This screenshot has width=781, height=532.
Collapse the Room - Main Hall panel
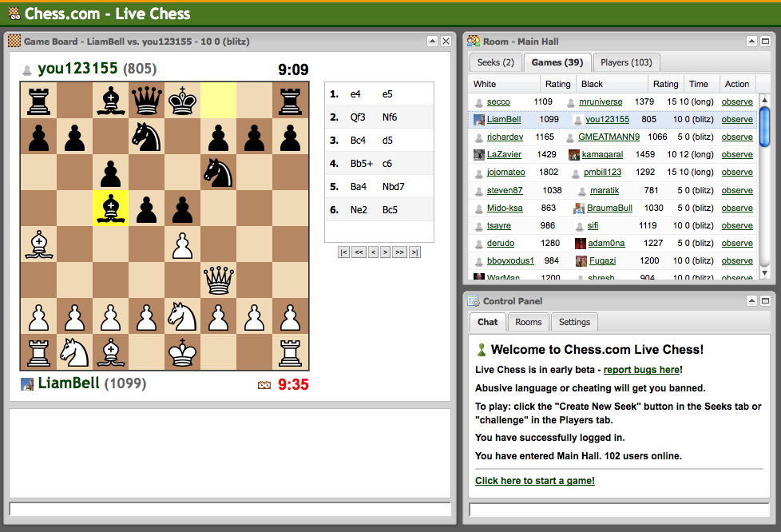click(x=751, y=42)
